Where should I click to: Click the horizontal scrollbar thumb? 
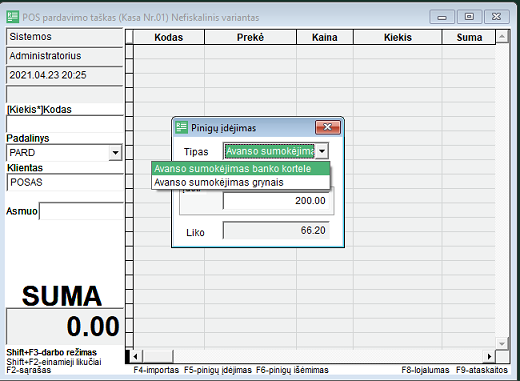(157, 357)
